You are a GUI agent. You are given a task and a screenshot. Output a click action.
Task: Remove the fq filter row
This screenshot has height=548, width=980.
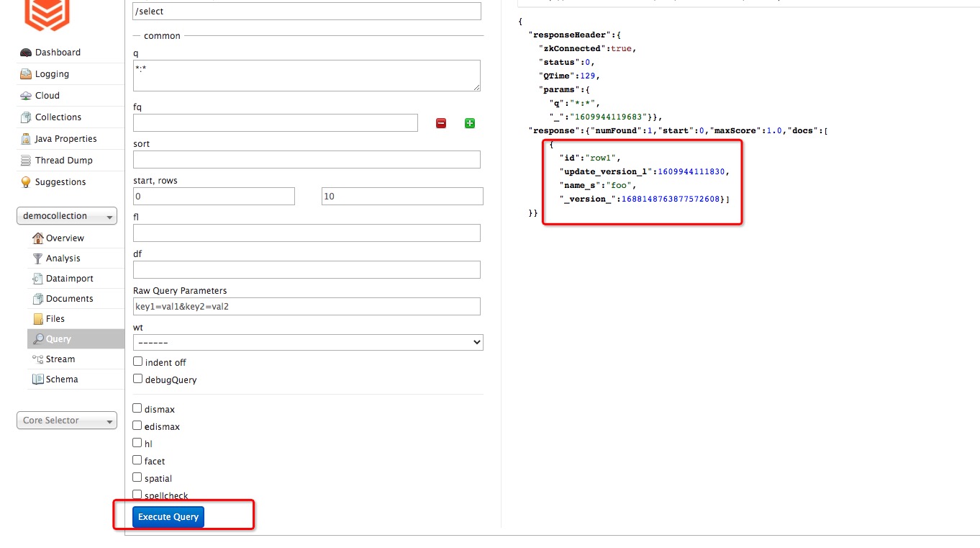point(442,123)
